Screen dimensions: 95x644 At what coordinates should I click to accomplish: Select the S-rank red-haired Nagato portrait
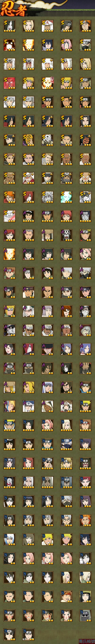(x=28, y=197)
